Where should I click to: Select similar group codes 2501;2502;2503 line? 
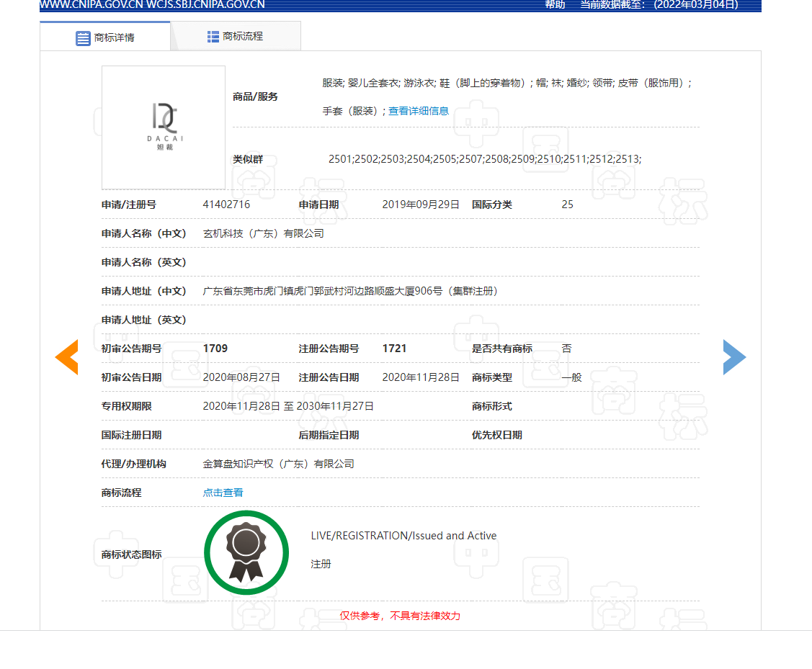pyautogui.click(x=485, y=159)
